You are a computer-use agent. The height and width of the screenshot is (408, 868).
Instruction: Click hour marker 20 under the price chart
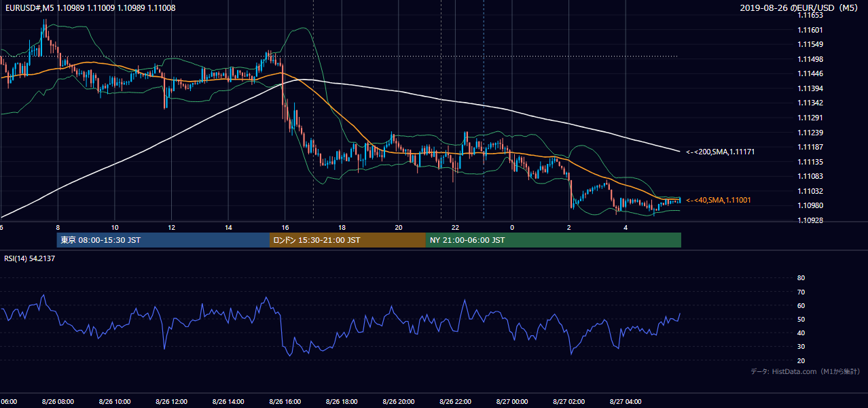pyautogui.click(x=399, y=228)
